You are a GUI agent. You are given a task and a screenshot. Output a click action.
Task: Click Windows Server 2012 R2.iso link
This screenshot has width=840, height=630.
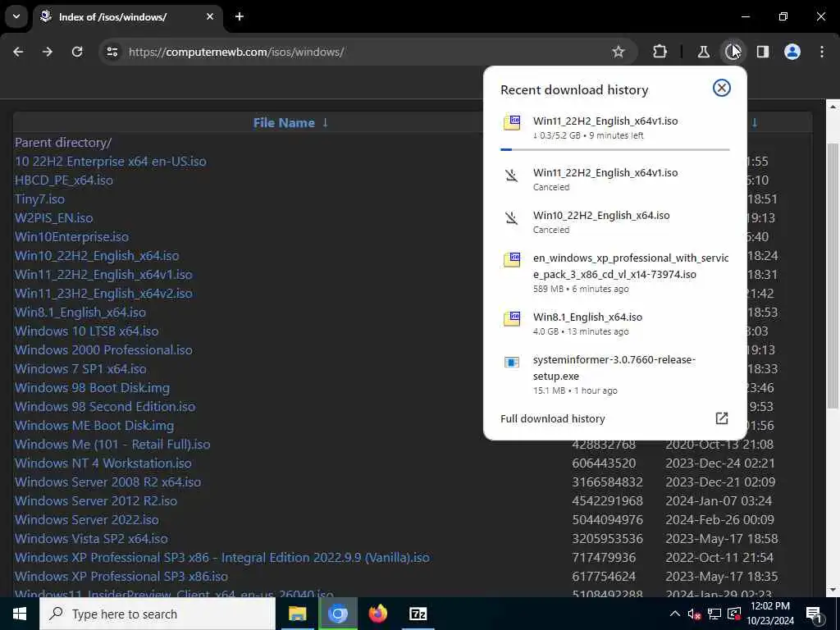click(96, 500)
